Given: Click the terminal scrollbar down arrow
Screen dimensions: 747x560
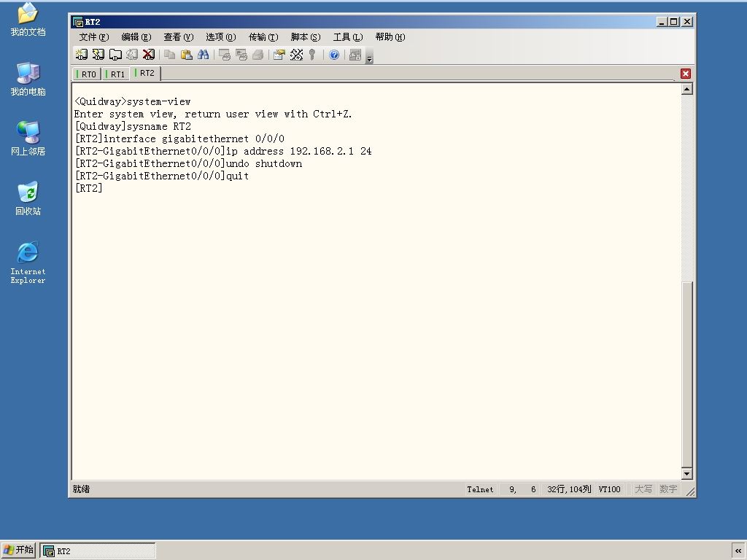Looking at the screenshot, I should [x=686, y=473].
